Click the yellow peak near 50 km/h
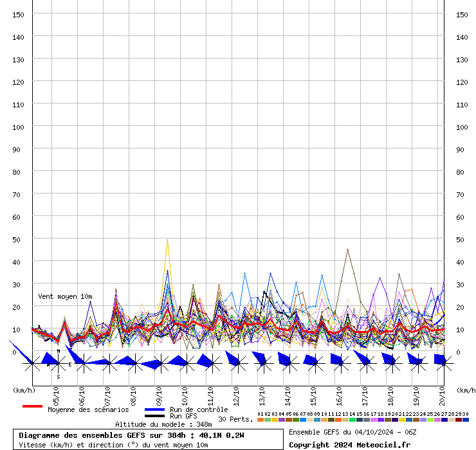Image resolution: width=476 pixels, height=450 pixels. point(167,240)
